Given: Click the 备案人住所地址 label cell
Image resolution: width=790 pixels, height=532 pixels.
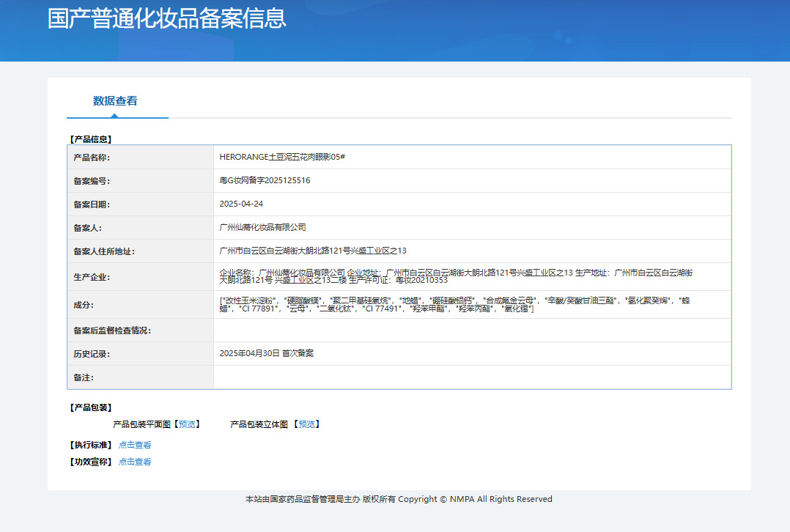Looking at the screenshot, I should pyautogui.click(x=141, y=251).
